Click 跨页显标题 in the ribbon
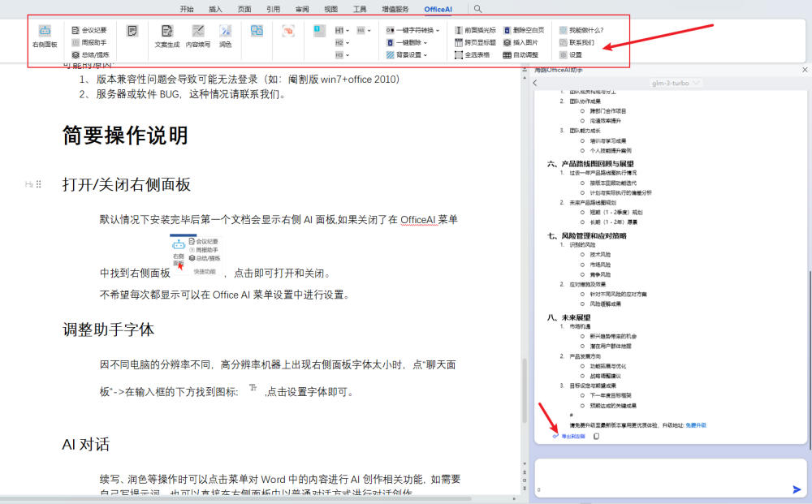Image resolution: width=812 pixels, height=504 pixels. (475, 42)
